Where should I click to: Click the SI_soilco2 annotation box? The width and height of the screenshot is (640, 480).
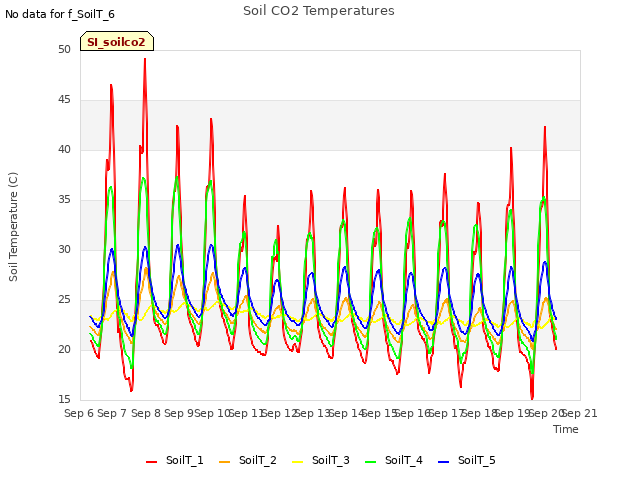pyautogui.click(x=117, y=41)
